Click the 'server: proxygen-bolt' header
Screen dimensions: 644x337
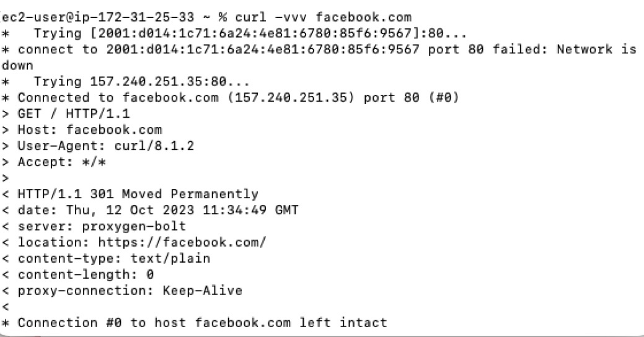(102, 226)
